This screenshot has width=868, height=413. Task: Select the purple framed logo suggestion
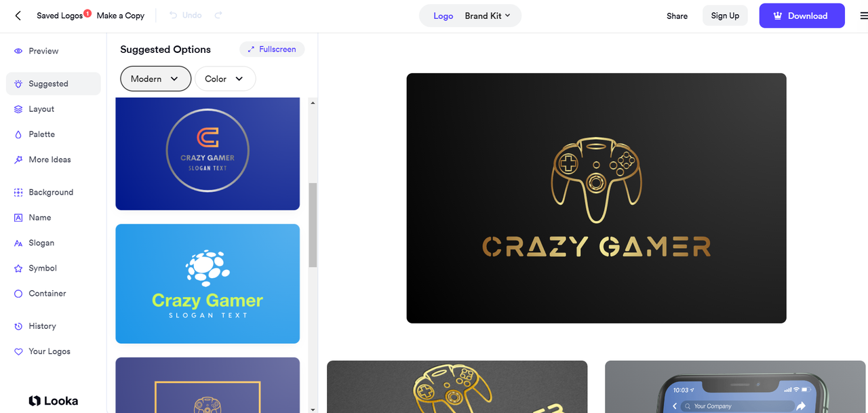[208, 385]
